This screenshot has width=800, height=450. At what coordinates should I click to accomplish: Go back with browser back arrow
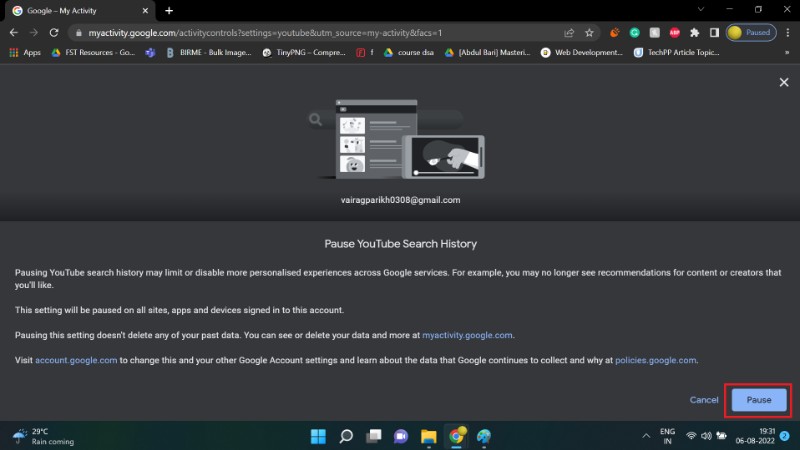click(14, 33)
